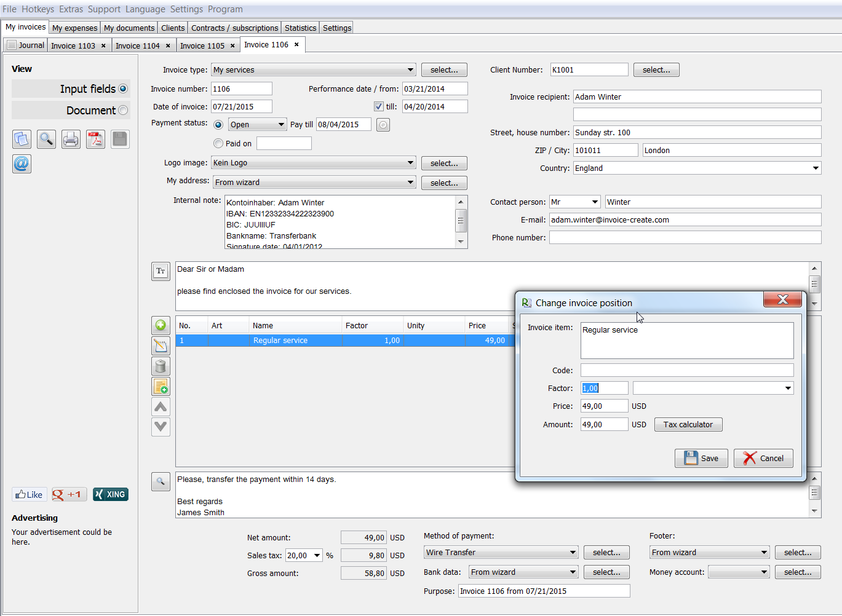This screenshot has height=616, width=842.
Task: Expand the Country dropdown showing England
Action: tap(816, 168)
